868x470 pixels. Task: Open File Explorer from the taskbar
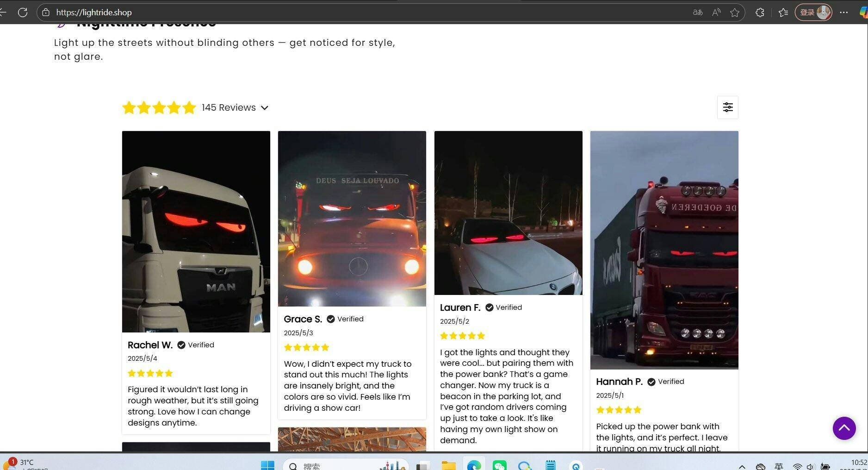coord(448,465)
